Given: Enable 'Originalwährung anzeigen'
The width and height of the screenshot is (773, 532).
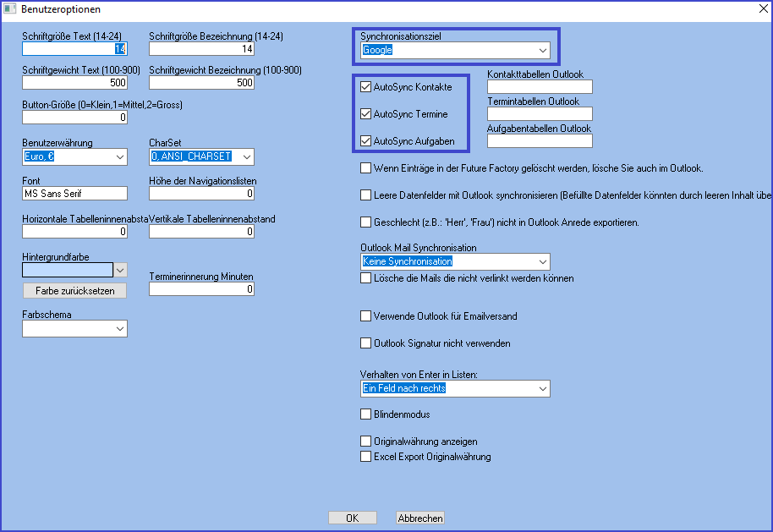Looking at the screenshot, I should point(366,441).
